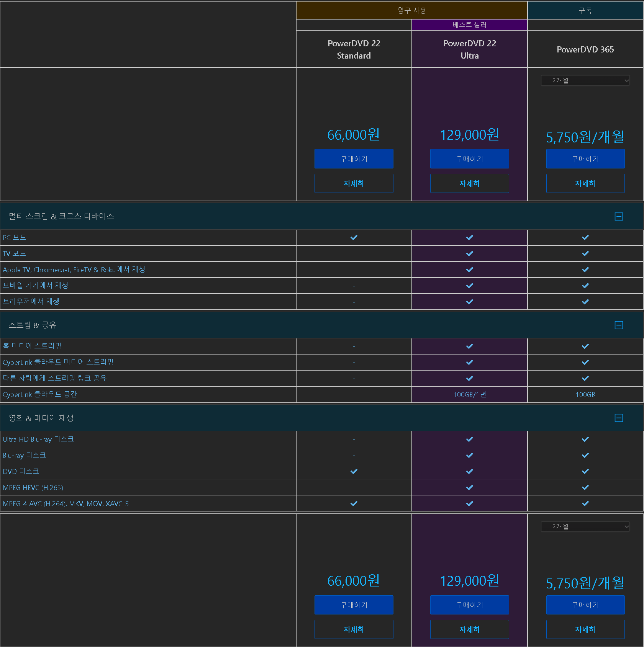
Task: Open the top 12개월 subscription dropdown
Action: [x=585, y=80]
